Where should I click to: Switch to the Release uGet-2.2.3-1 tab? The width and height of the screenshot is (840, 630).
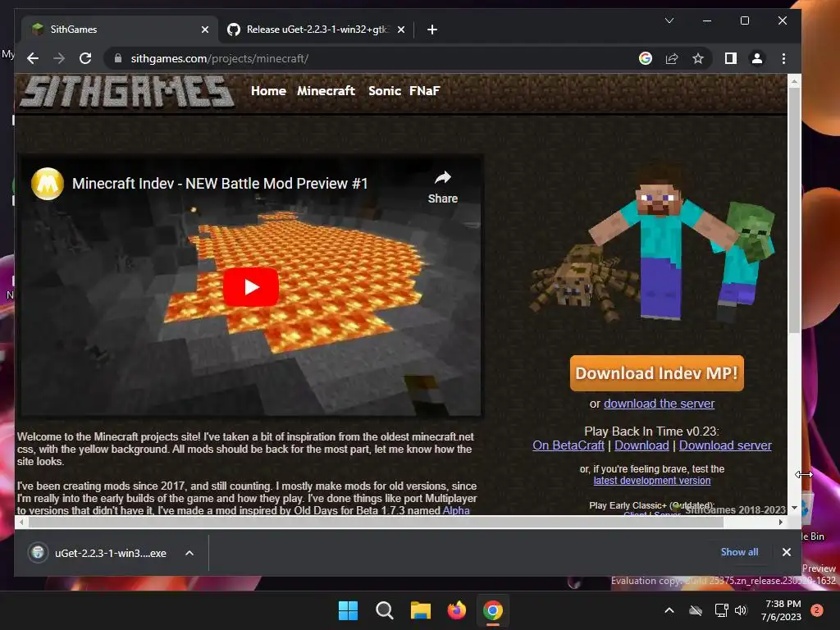tap(316, 30)
